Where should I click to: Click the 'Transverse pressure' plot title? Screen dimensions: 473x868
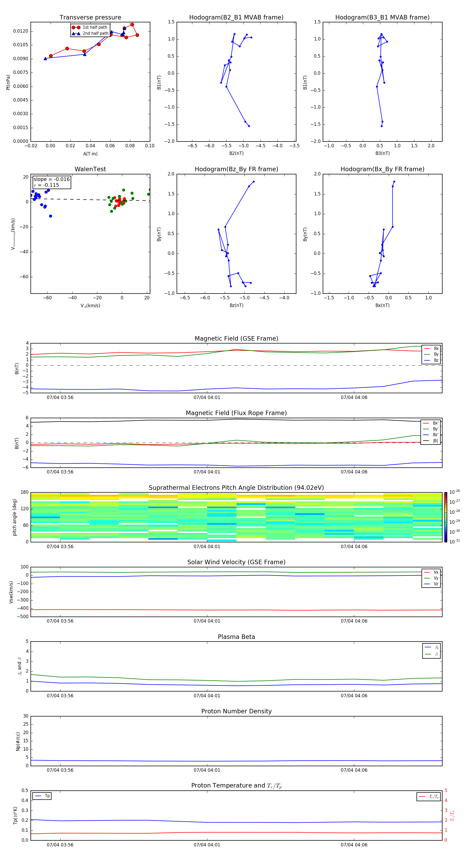click(90, 18)
